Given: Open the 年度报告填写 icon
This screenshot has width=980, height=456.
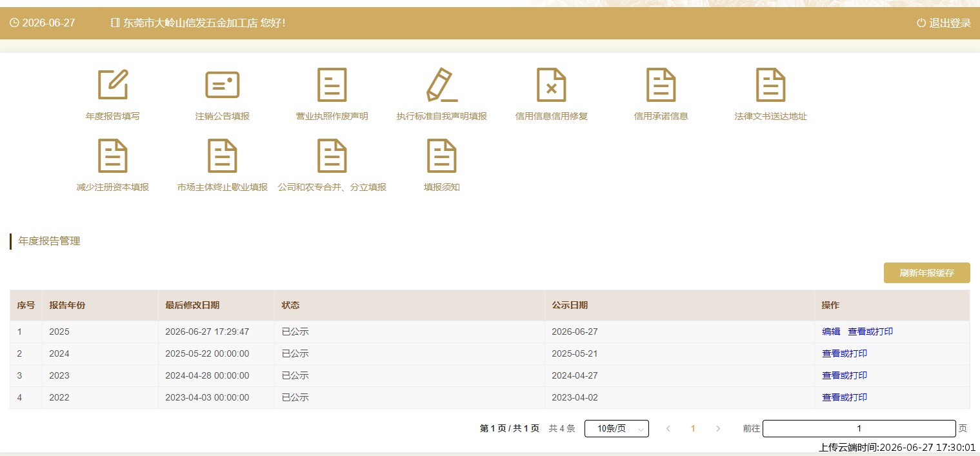Looking at the screenshot, I should pyautogui.click(x=113, y=84).
